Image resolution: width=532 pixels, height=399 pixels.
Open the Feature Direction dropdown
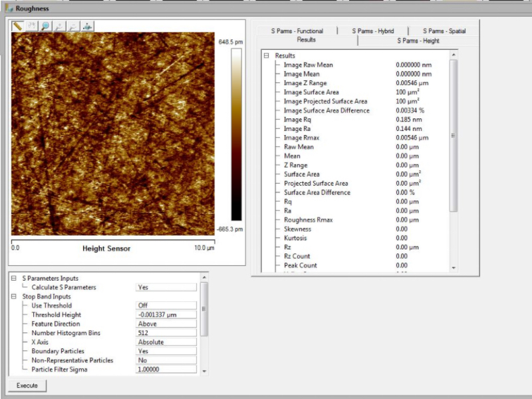pos(166,324)
